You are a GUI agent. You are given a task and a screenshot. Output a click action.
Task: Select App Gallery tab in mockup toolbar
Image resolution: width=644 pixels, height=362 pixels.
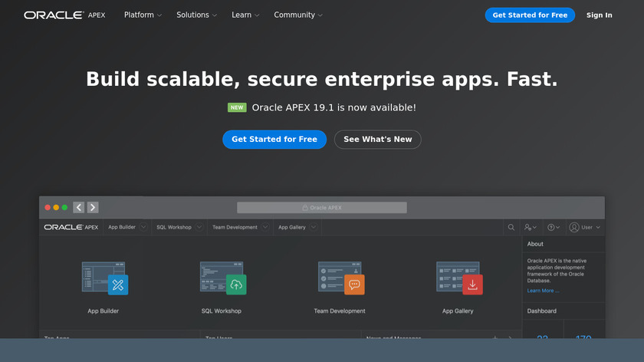292,227
